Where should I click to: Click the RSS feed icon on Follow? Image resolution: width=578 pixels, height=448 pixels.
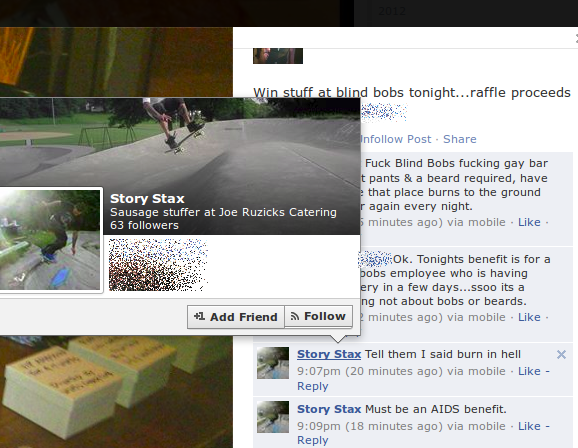(x=295, y=316)
